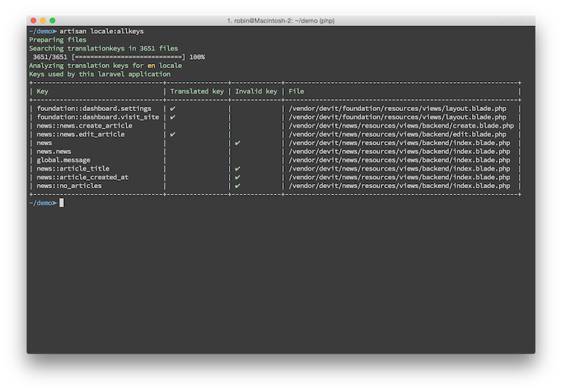This screenshot has height=392, width=562.
Task: Click the invalid checkmark for news::no_articles
Action: click(x=237, y=186)
